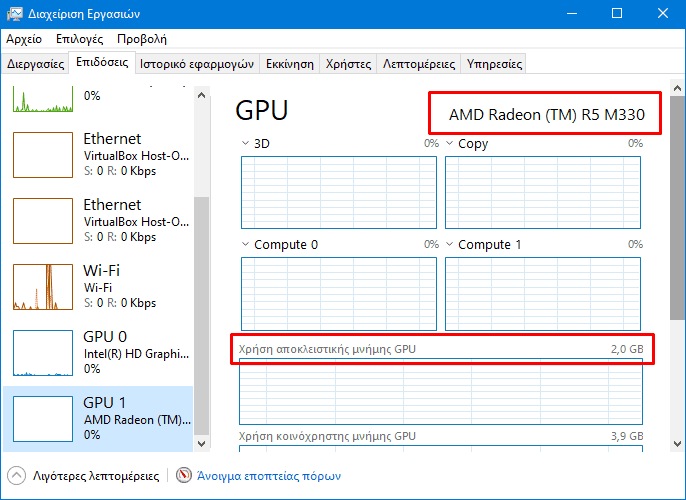Click the 3D engine usage graph
686x500 pixels.
pos(339,192)
